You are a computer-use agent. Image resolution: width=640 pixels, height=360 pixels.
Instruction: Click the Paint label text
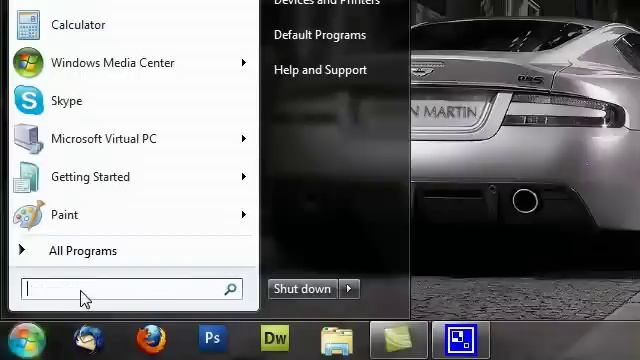[x=64, y=215]
